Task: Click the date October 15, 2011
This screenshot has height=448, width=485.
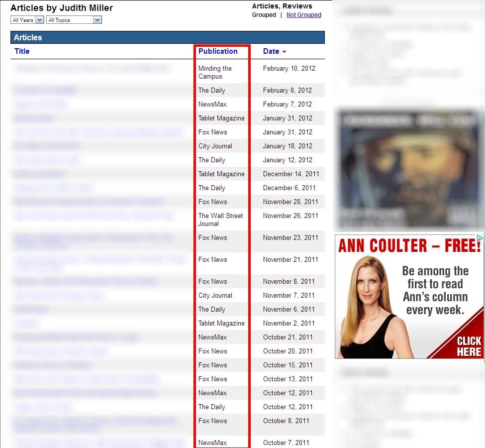Action: (288, 365)
